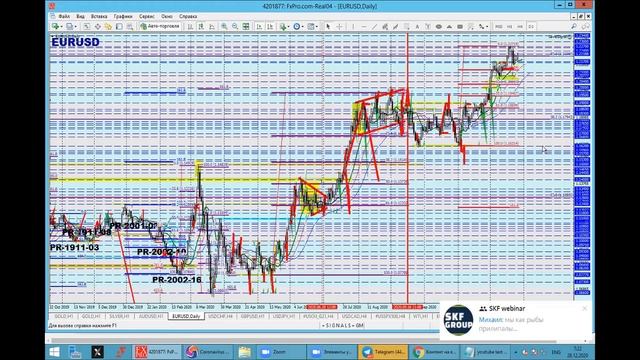
Task: Switch chart to candlesticks mode
Action: click(201, 27)
